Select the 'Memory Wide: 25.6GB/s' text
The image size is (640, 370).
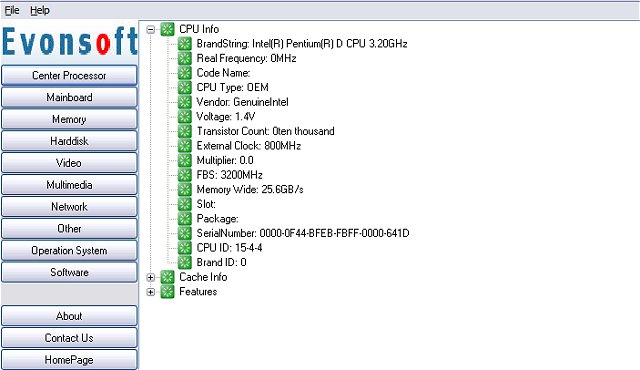pos(250,190)
